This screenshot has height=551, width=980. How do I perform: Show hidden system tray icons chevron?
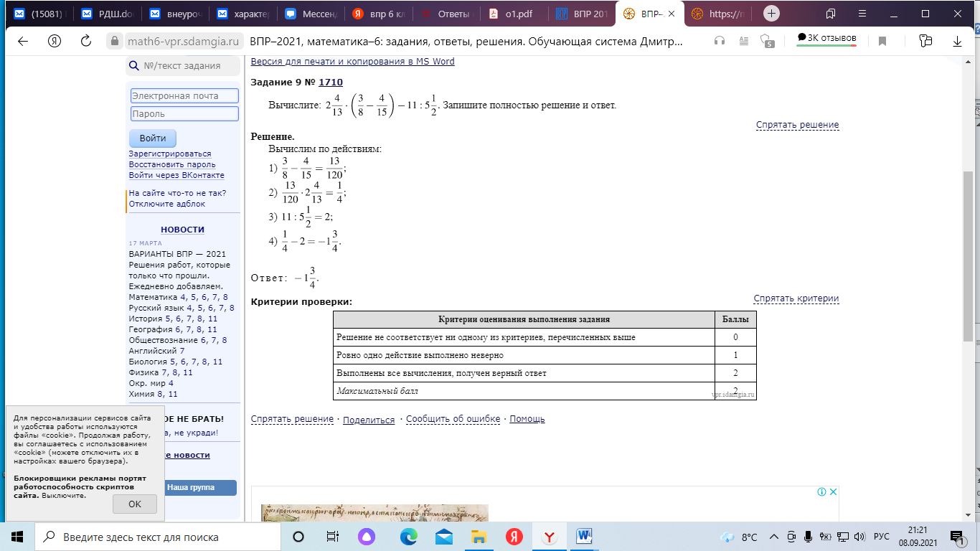point(774,537)
